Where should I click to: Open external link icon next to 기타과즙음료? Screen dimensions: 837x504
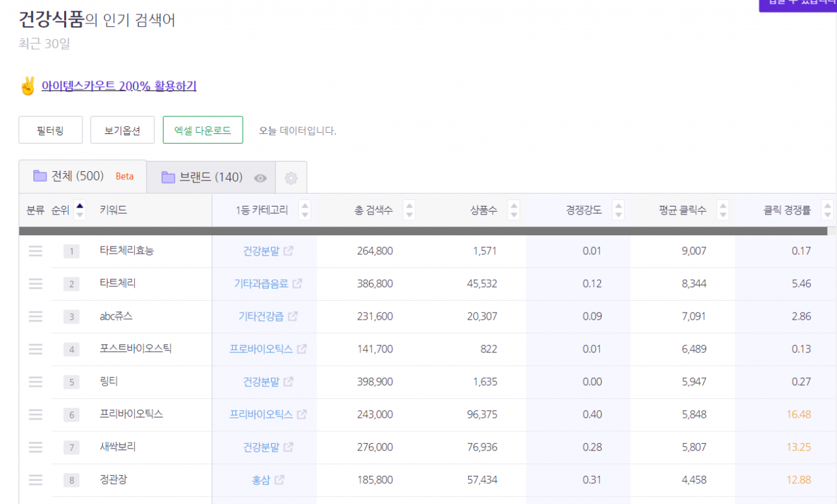pyautogui.click(x=298, y=284)
